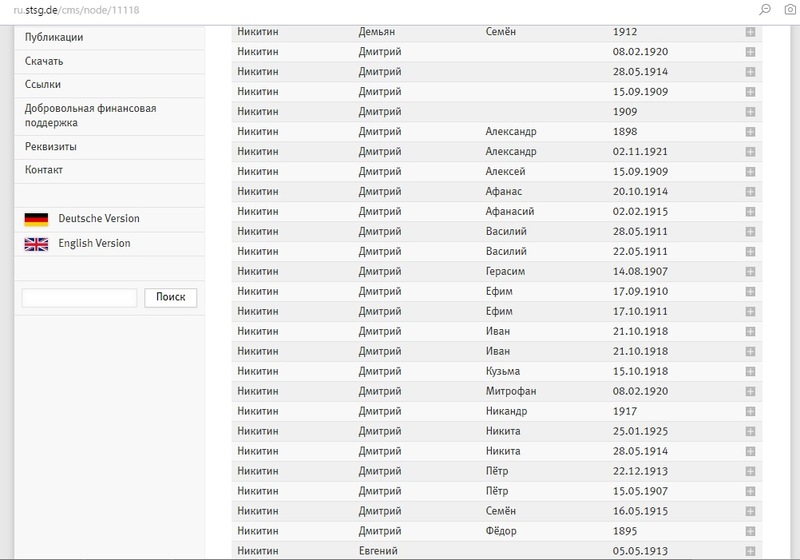800x560 pixels.
Task: Expand the Дмитрий Никандр 1917 row
Action: coord(750,412)
